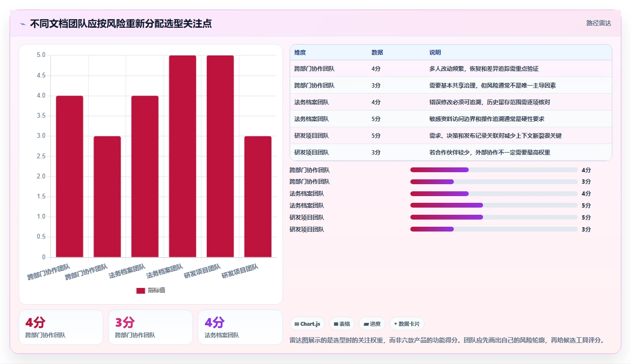631x364 pixels.
Task: Click the 5.0 chart bar for 法务档案团队
Action: pos(182,156)
